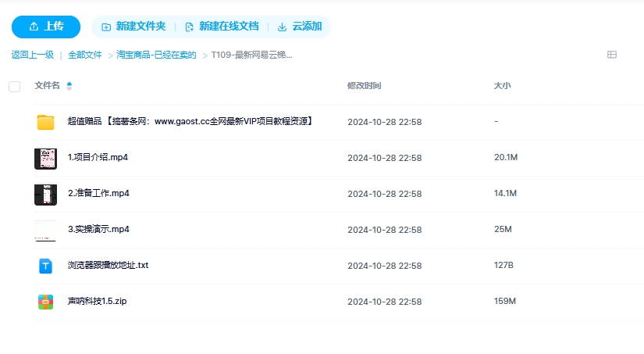Sort by 大小 column header

tap(502, 86)
